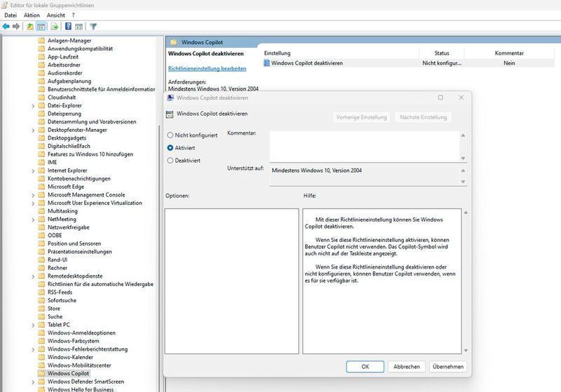Close the Windows Copilot deaktivieren dialog

click(x=461, y=97)
